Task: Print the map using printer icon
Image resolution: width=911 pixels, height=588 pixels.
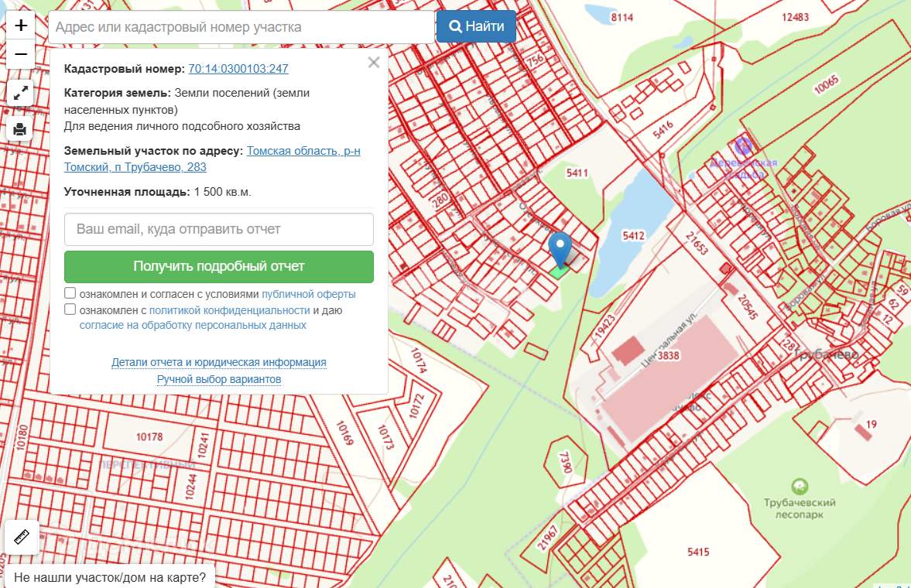Action: point(21,129)
